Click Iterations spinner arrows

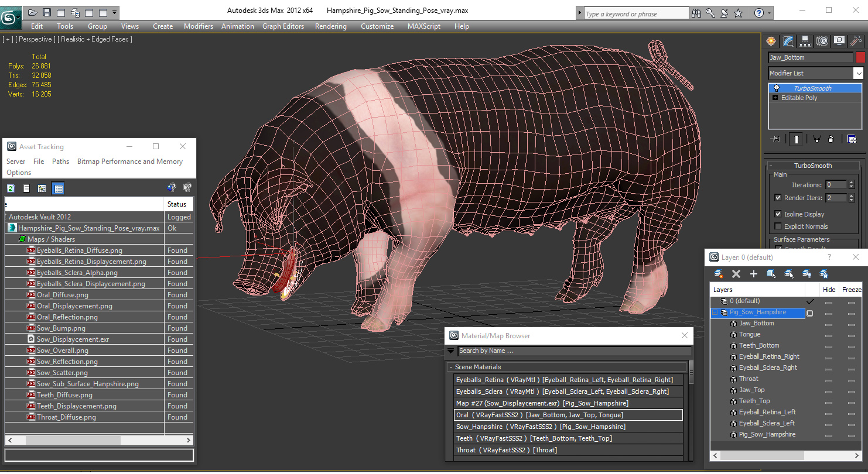click(x=852, y=185)
